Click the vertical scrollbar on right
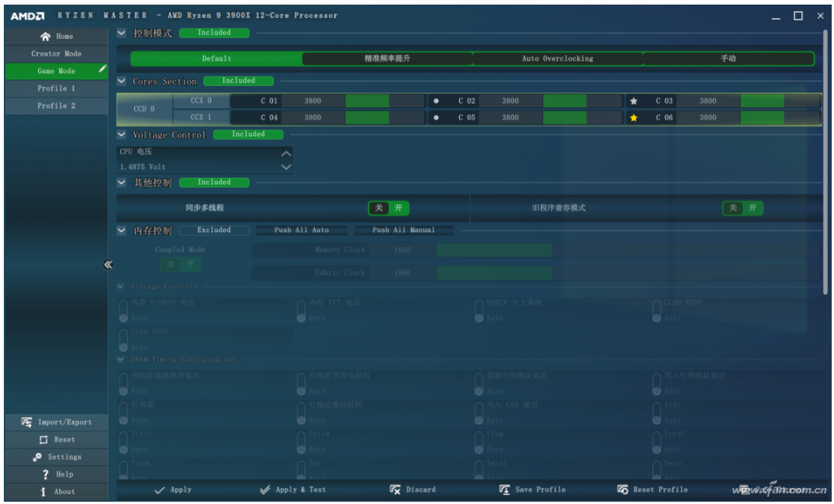The width and height of the screenshot is (834, 504). click(826, 162)
